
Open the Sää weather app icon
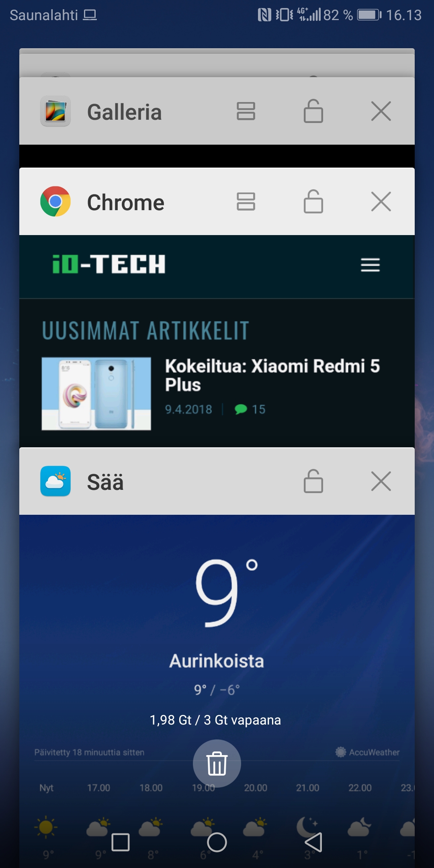tap(55, 481)
